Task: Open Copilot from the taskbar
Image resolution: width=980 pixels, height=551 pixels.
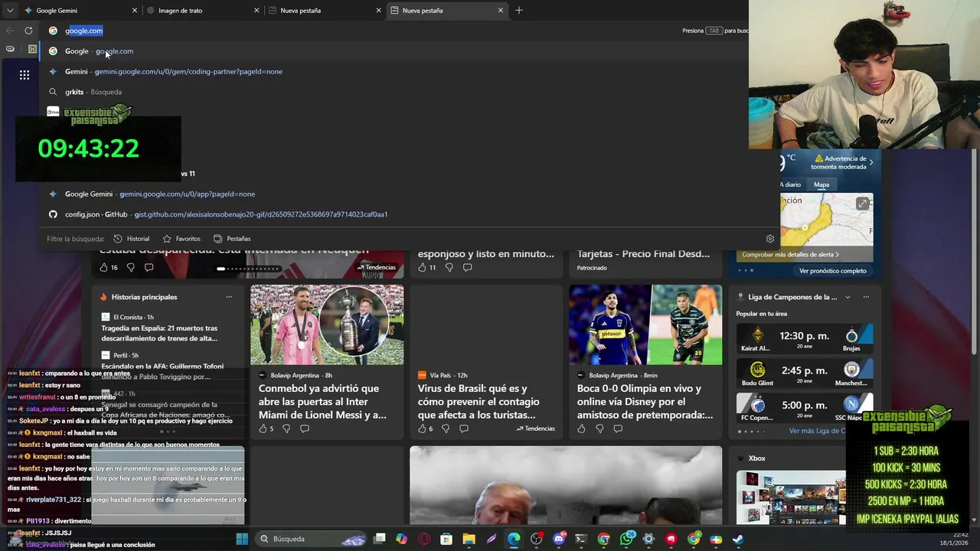Action: 401,539
